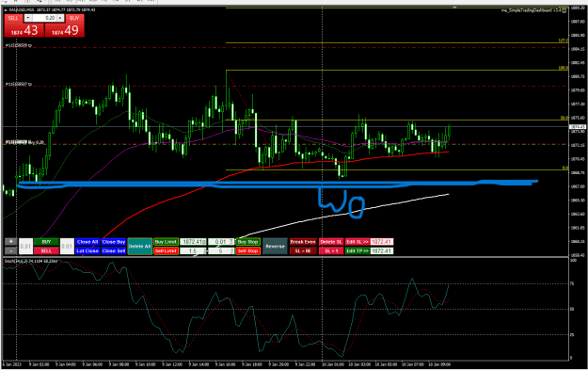Increase one-click volume with the up arrow

[x=60, y=18]
